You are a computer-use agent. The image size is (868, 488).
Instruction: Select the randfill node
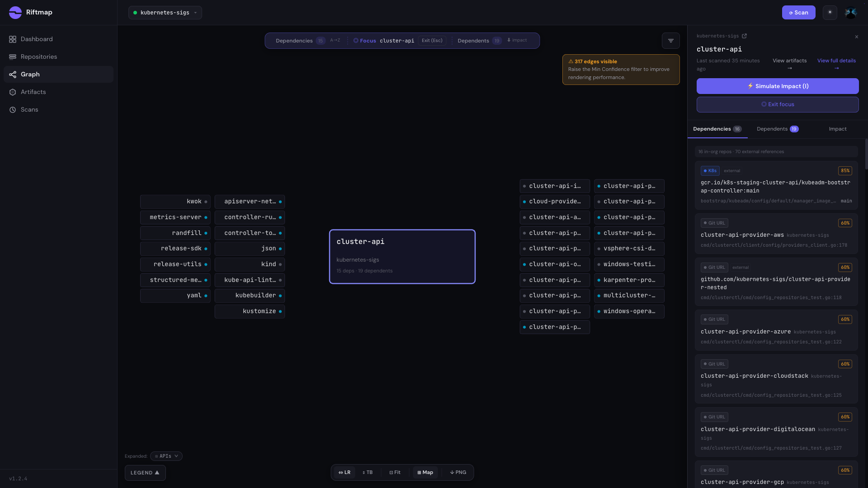[175, 233]
